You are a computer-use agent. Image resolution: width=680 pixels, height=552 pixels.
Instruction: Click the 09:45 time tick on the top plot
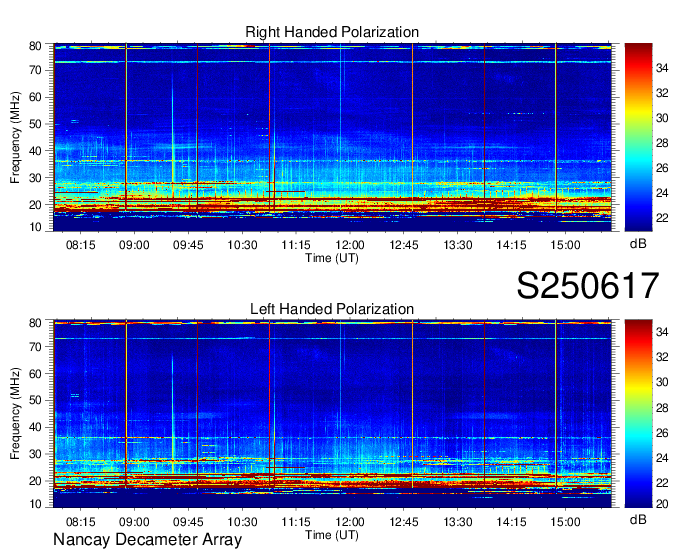188,245
